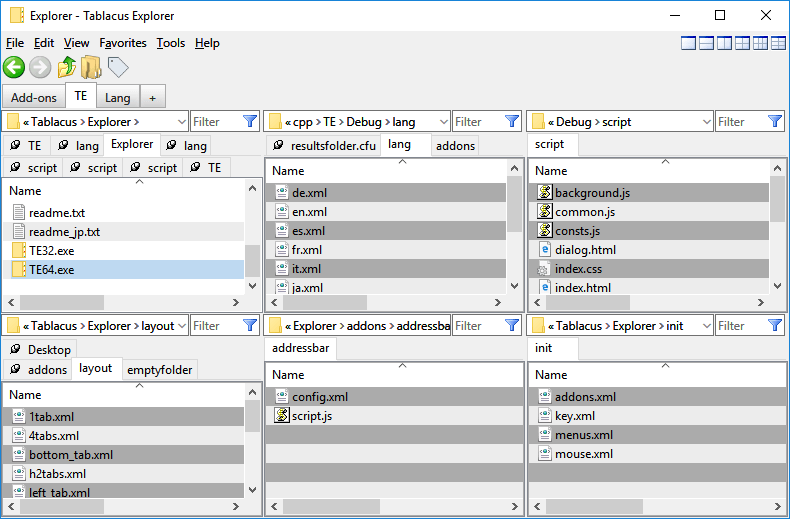Select the two side-by-side columns layout icon
The image size is (790, 519).
pyautogui.click(x=724, y=43)
